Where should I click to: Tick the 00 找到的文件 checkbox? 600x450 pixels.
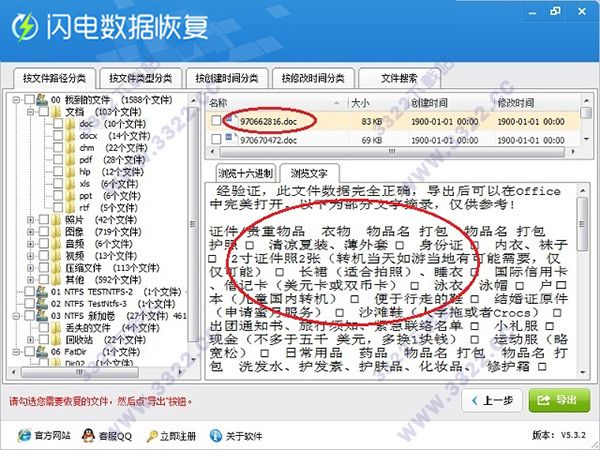29,100
